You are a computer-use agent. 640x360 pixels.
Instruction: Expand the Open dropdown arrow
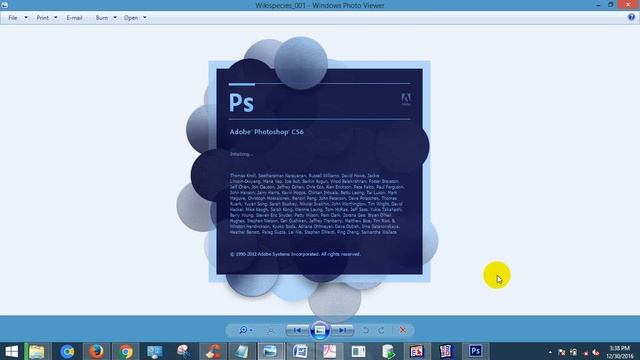click(144, 18)
